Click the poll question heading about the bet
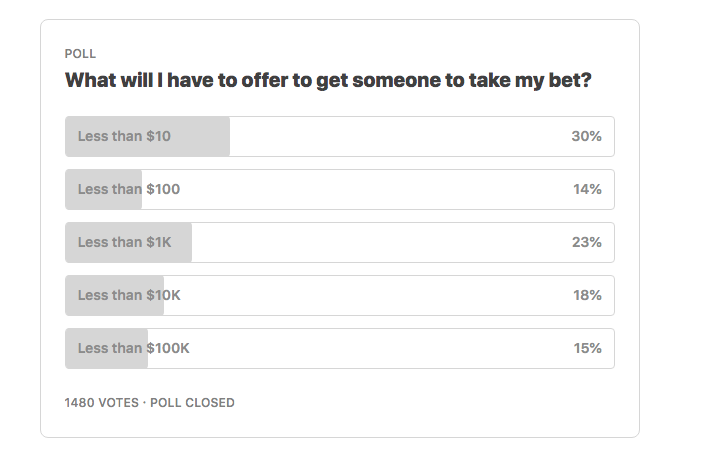The image size is (703, 465). tap(328, 81)
